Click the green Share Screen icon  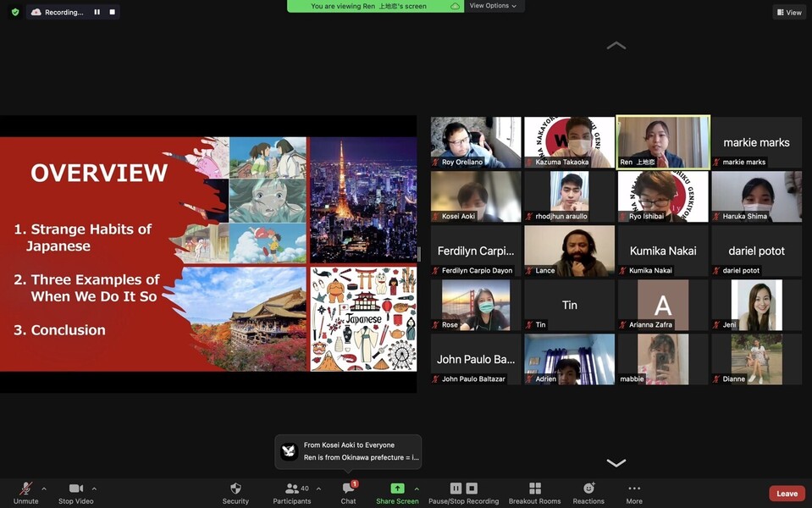(x=397, y=489)
